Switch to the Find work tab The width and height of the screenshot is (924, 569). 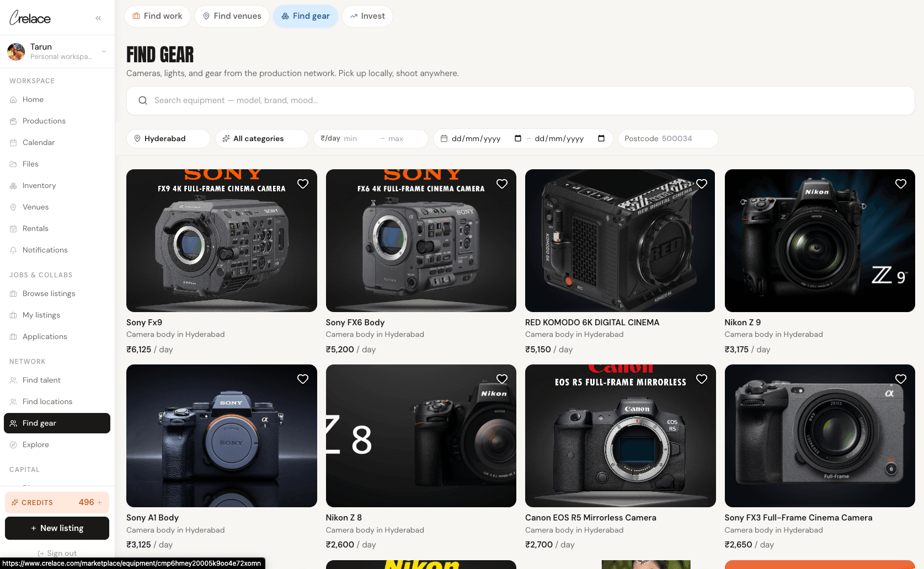click(x=158, y=16)
